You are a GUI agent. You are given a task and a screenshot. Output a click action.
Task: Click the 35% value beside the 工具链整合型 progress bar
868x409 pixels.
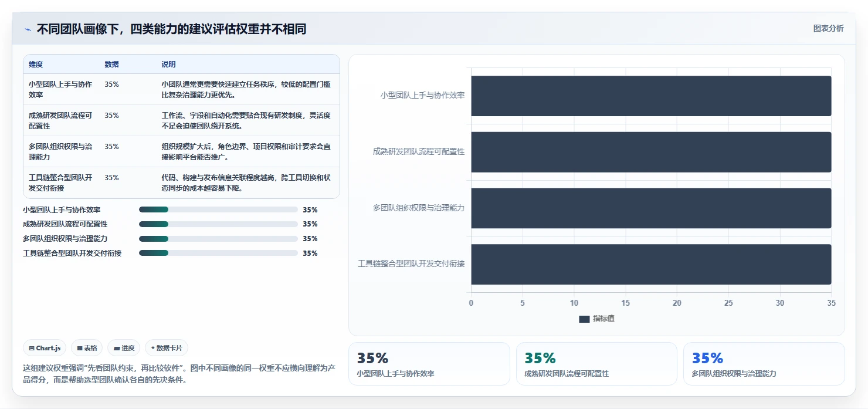[310, 253]
